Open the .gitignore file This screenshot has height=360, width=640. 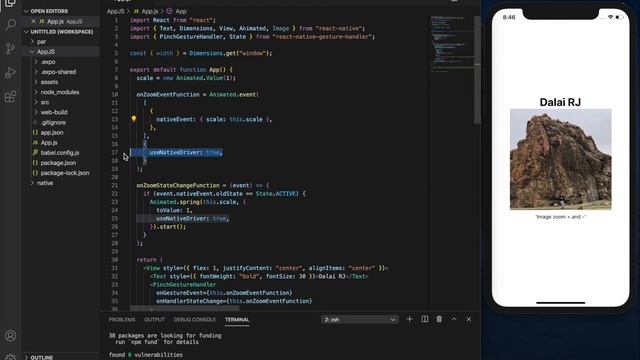(60, 122)
